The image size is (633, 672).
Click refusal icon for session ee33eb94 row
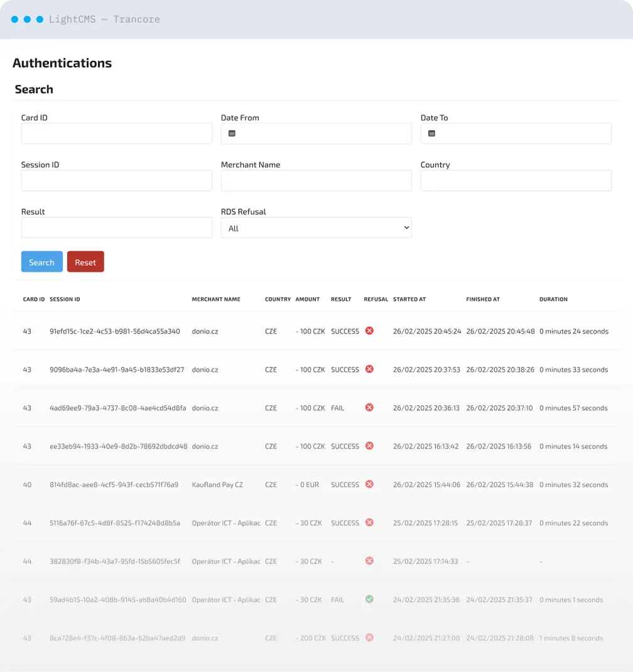click(369, 446)
